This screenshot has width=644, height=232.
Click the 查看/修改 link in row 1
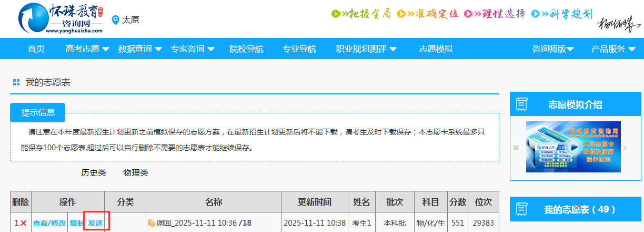[x=49, y=223]
